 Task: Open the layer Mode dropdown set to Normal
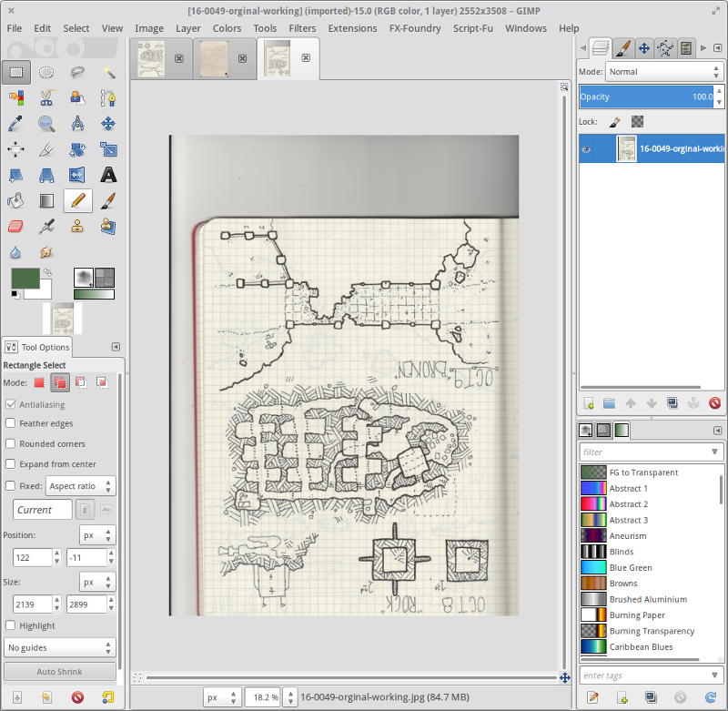tap(664, 72)
